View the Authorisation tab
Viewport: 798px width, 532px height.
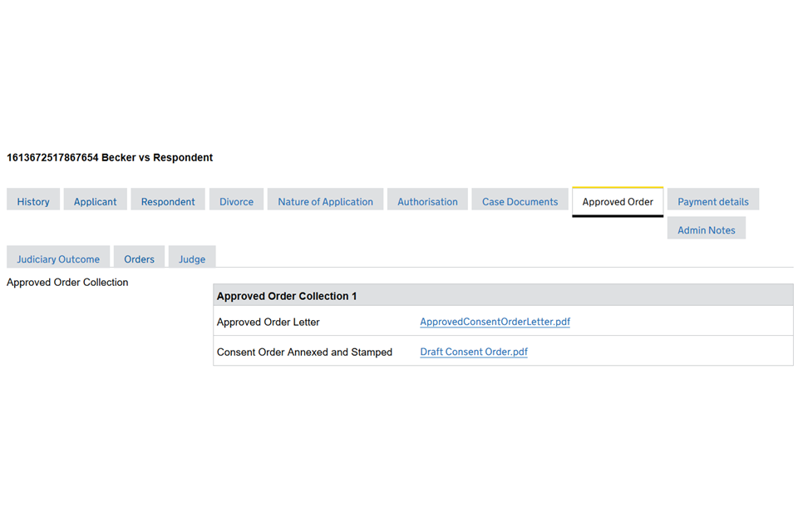point(427,201)
